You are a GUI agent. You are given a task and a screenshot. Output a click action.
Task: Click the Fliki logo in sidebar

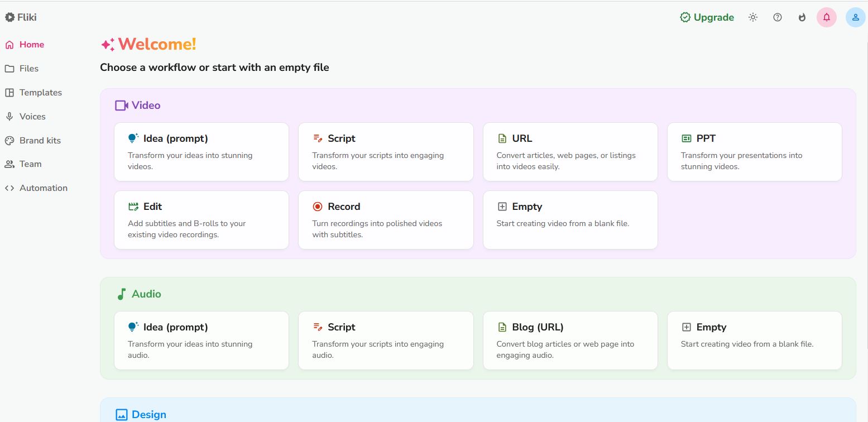click(x=21, y=17)
